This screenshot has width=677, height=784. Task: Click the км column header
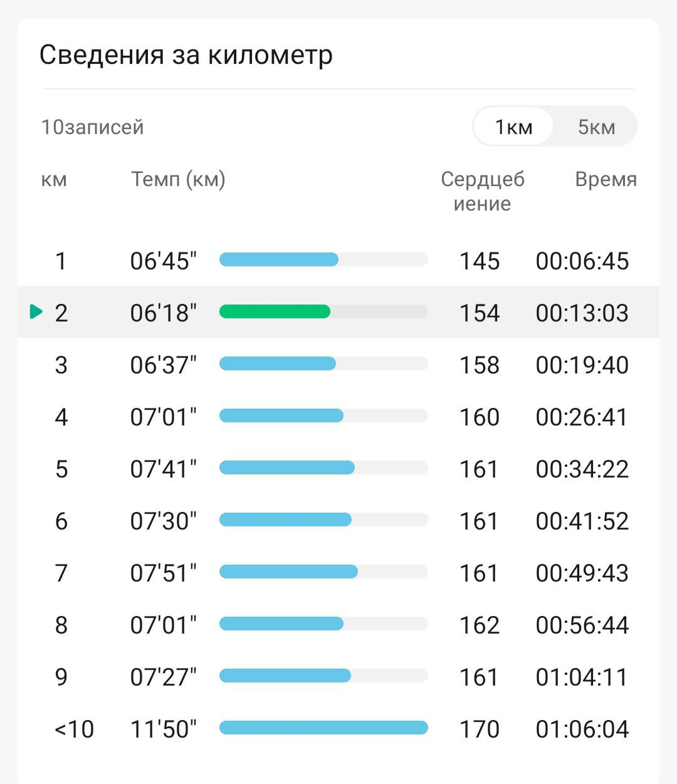(53, 180)
